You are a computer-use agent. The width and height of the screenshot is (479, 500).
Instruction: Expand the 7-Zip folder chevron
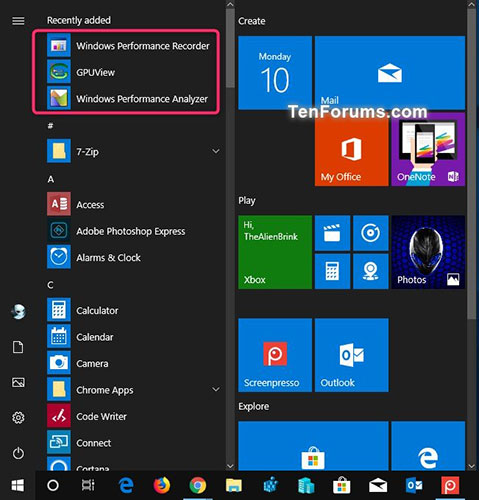pos(216,151)
